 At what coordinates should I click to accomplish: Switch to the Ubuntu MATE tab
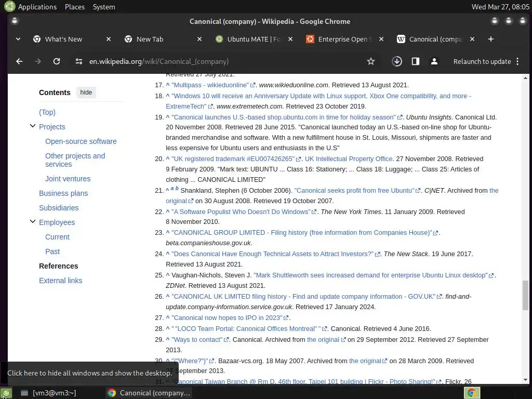click(254, 39)
